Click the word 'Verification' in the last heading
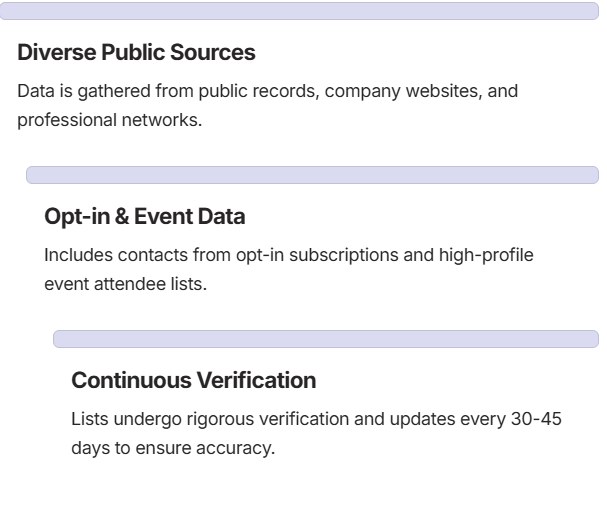Image resolution: width=607 pixels, height=507 pixels. pos(257,380)
